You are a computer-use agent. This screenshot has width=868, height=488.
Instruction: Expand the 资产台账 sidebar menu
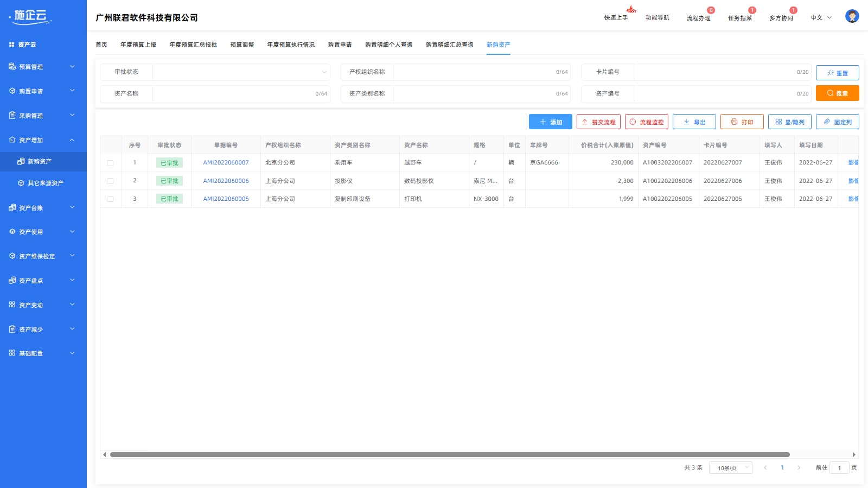click(43, 208)
